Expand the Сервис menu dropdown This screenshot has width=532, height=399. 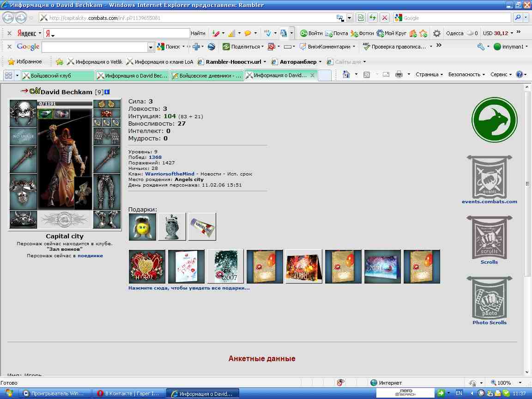(x=501, y=74)
